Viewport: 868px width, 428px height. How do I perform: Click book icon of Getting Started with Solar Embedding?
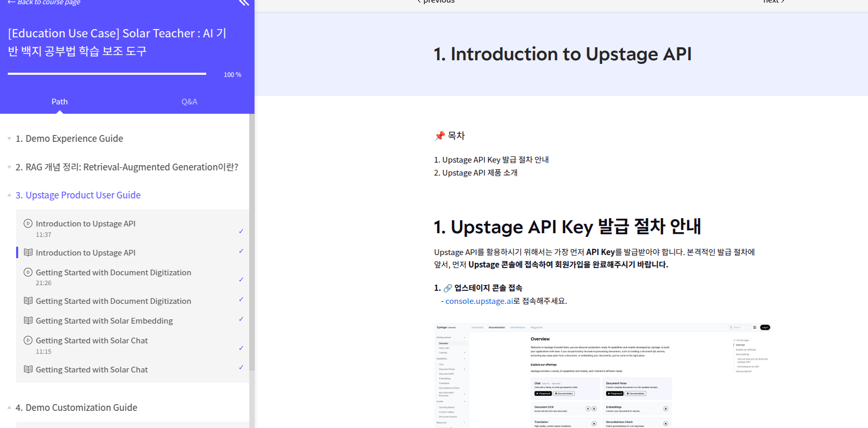tap(28, 320)
